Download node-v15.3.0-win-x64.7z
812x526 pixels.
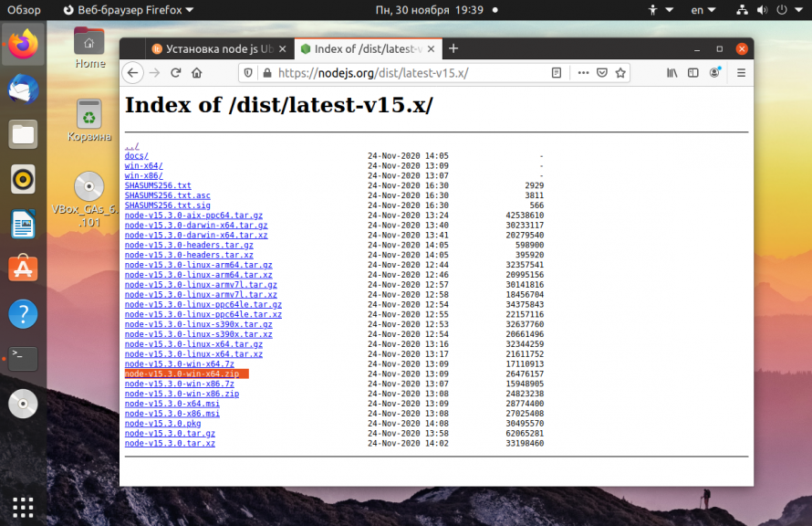179,363
